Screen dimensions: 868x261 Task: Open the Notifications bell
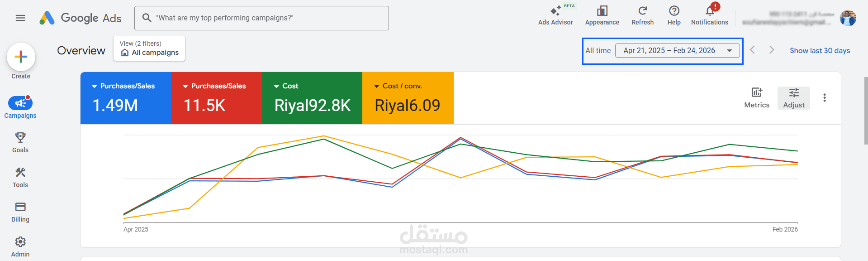tap(710, 15)
